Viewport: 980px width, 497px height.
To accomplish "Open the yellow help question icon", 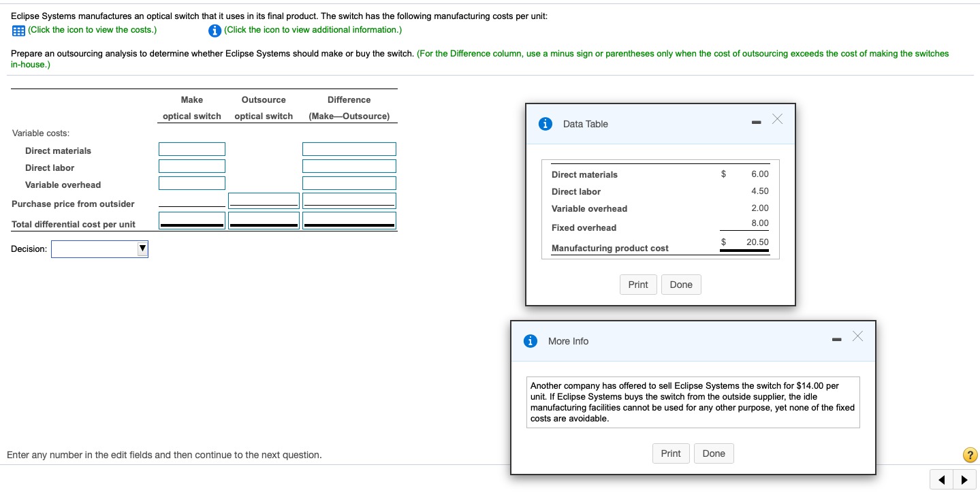I will click(x=970, y=455).
